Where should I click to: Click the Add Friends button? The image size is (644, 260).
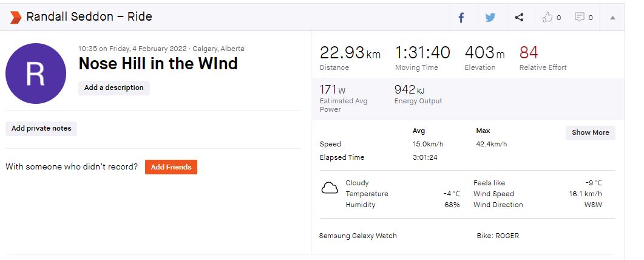[171, 167]
